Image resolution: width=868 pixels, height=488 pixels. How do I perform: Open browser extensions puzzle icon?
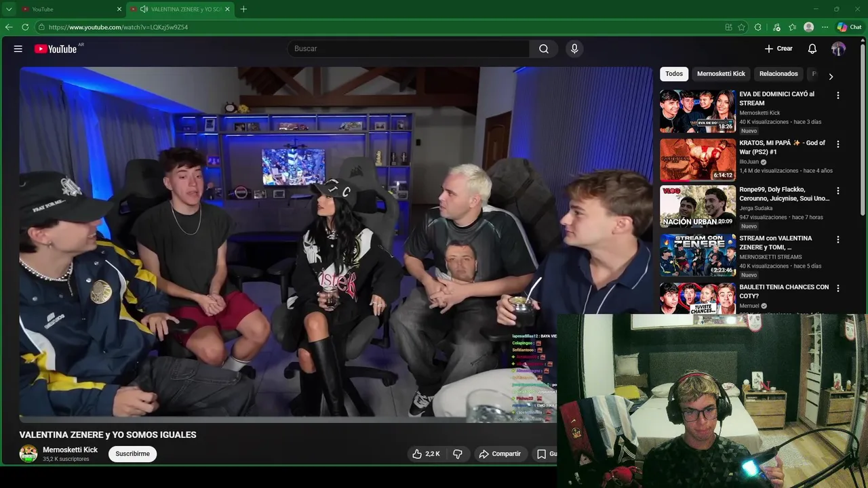pos(758,27)
